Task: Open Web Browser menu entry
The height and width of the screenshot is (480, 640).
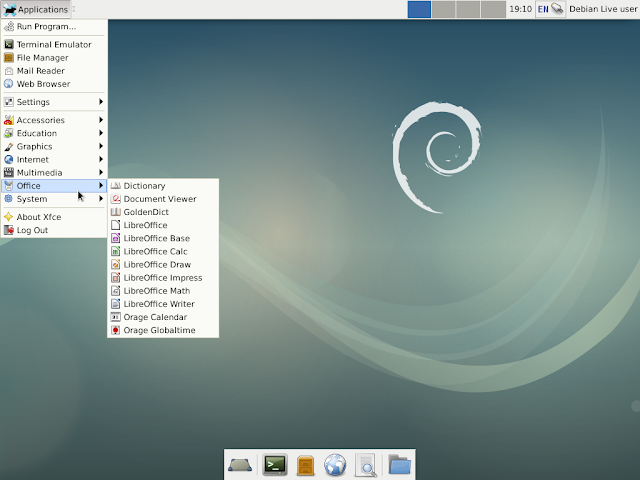Action: point(54,84)
